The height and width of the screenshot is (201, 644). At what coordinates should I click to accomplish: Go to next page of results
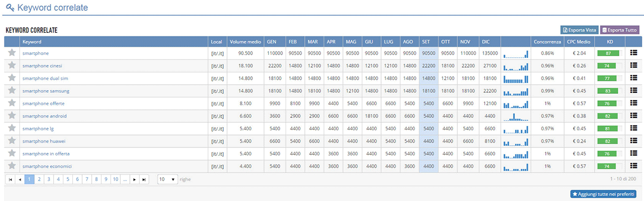135,180
